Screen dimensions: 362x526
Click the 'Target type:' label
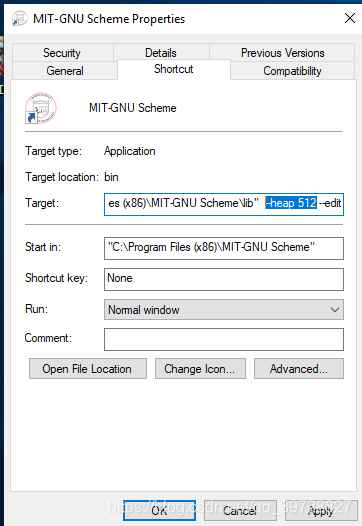click(x=53, y=151)
